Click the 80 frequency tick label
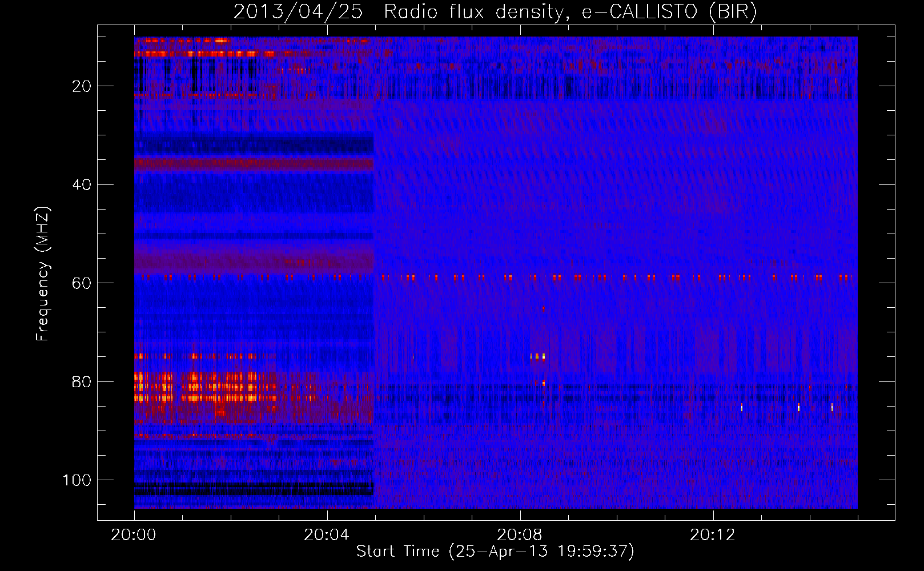Screen dimensions: 924x571 pyautogui.click(x=82, y=382)
